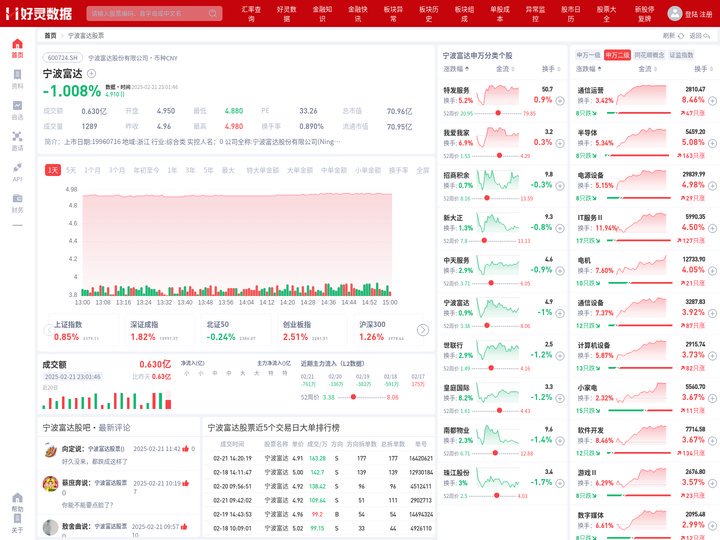Screen dimensions: 720x540
Task: Add 电源设备 sector with its plus icon
Action: 712,186
